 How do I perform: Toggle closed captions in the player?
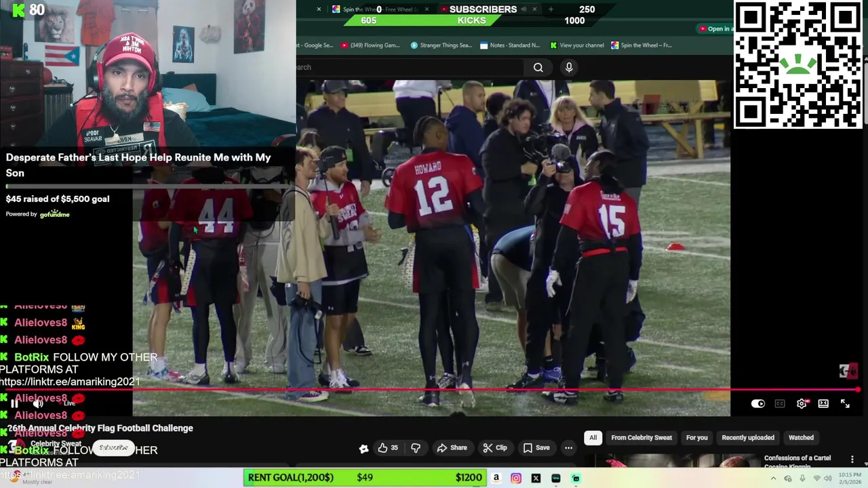pos(780,404)
